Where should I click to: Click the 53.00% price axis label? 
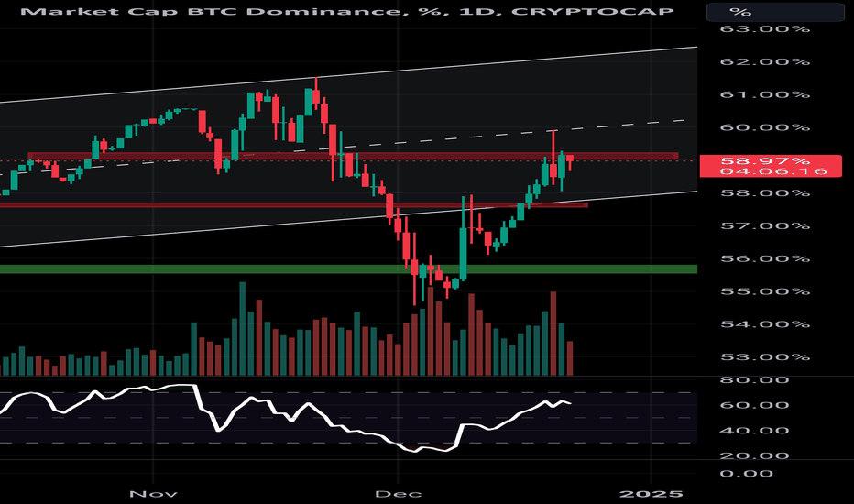[765, 356]
